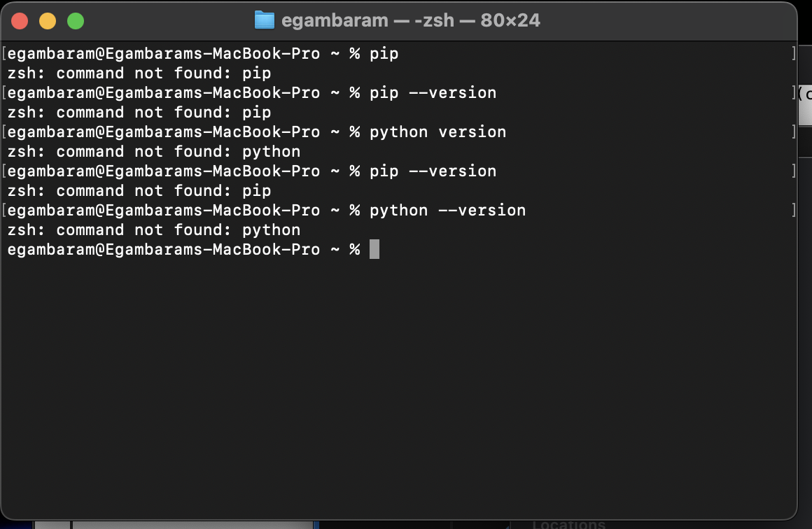This screenshot has width=812, height=529.
Task: Click the window title text 'egambaram — -zsh — 80×24'
Action: (411, 21)
